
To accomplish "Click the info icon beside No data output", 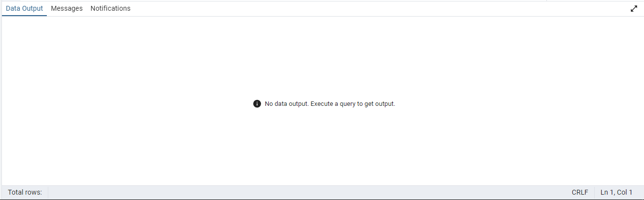I will [257, 104].
